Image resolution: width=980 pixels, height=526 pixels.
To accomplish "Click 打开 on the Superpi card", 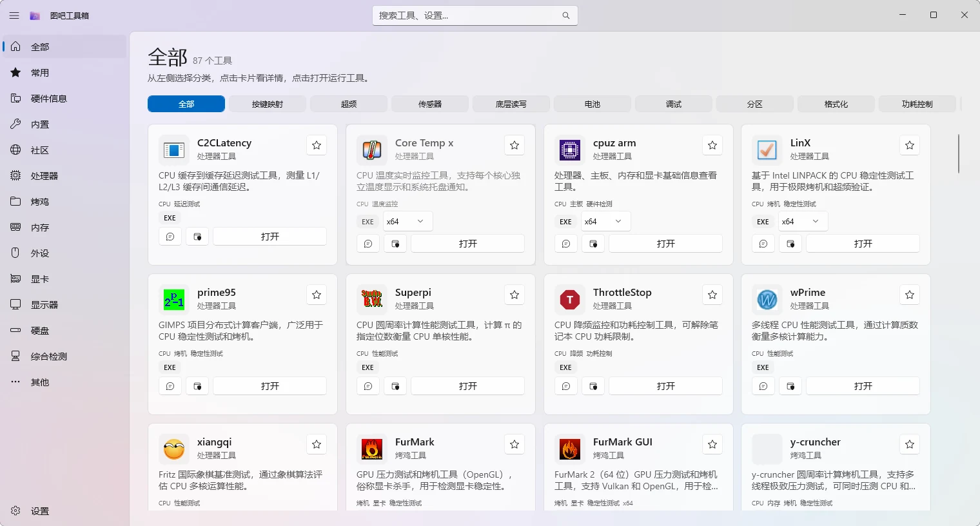I will pyautogui.click(x=468, y=386).
